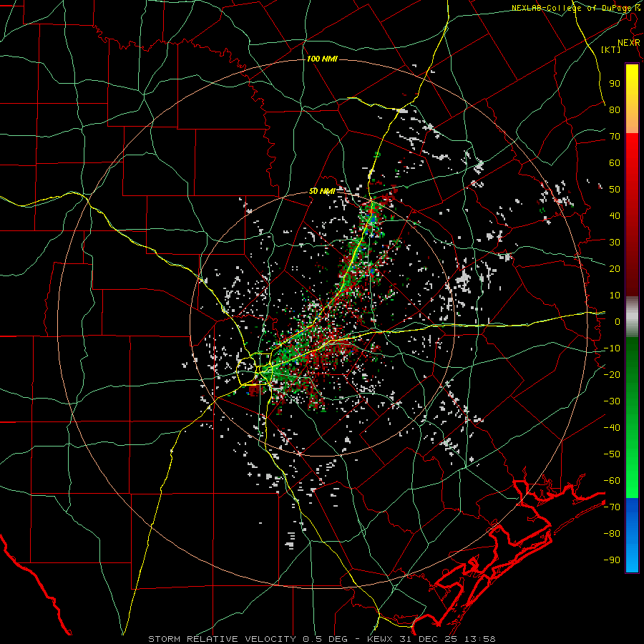This screenshot has height=644, width=644.
Task: Click the 90 value on velocity scale
Action: point(615,84)
